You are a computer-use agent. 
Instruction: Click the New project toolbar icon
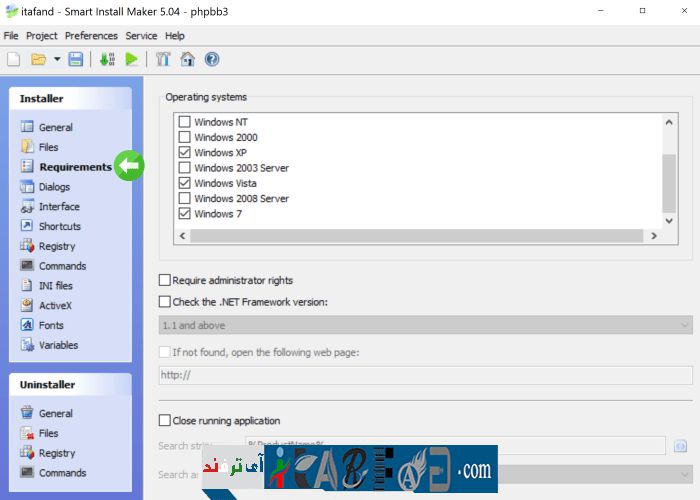(x=14, y=60)
